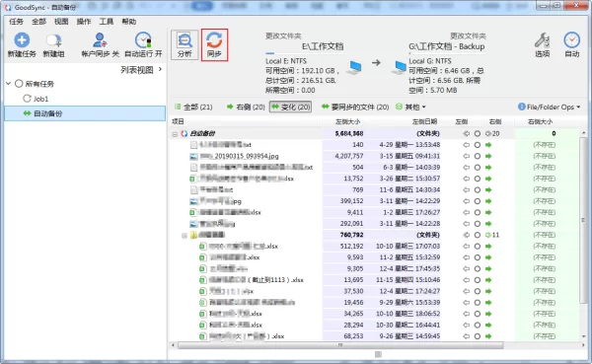Viewport: 592px width, 364px height.
Task: Click right path G:\工作文档 - Backup
Action: pos(447,46)
